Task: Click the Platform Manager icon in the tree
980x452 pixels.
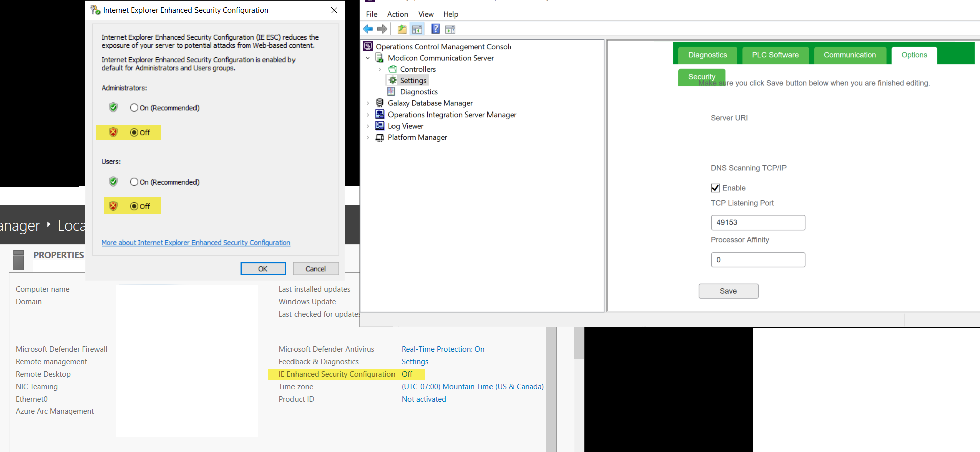Action: 380,137
